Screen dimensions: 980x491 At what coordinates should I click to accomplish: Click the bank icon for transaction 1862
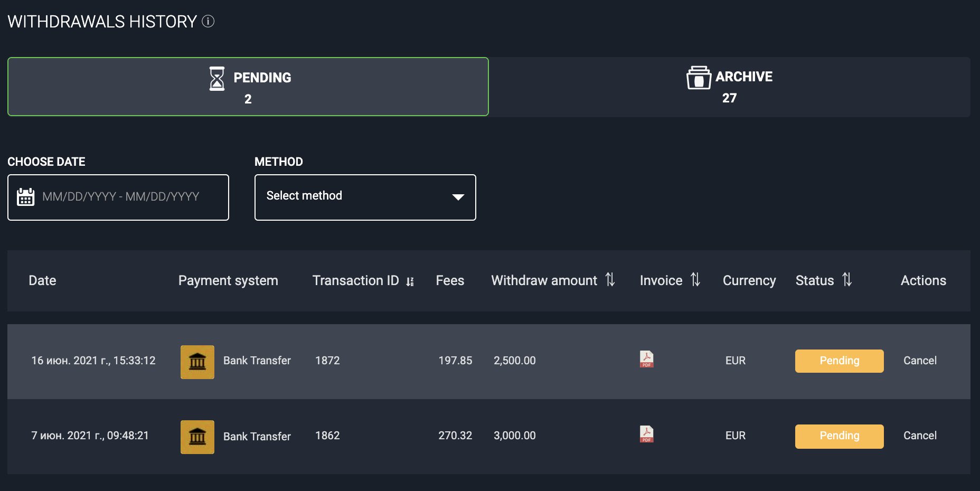(x=197, y=437)
